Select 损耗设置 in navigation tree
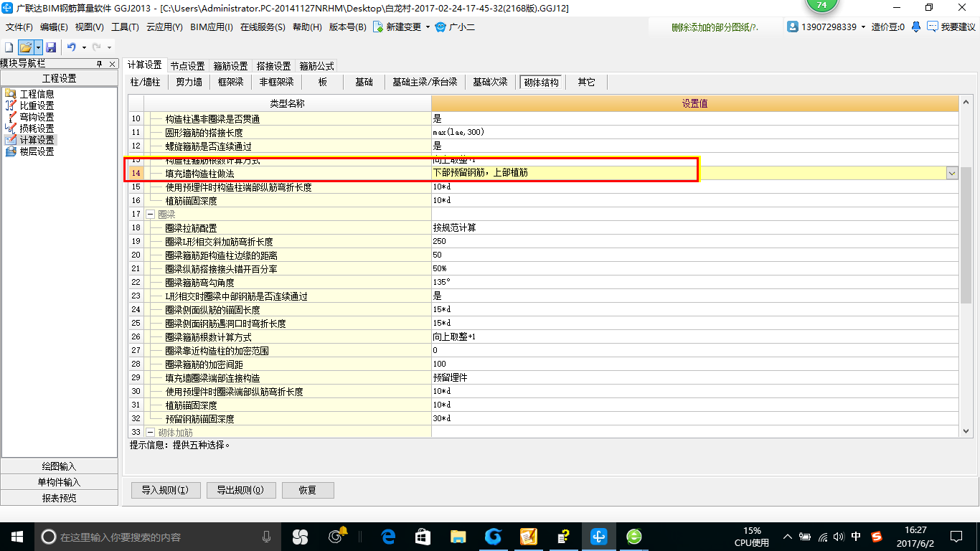The height and width of the screenshot is (551, 980). point(37,128)
